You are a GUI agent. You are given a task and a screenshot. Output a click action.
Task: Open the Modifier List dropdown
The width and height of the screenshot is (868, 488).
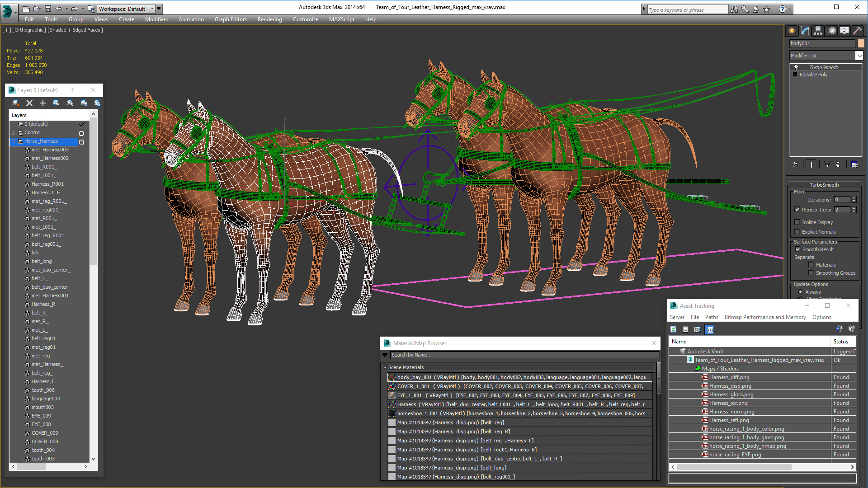click(x=859, y=56)
